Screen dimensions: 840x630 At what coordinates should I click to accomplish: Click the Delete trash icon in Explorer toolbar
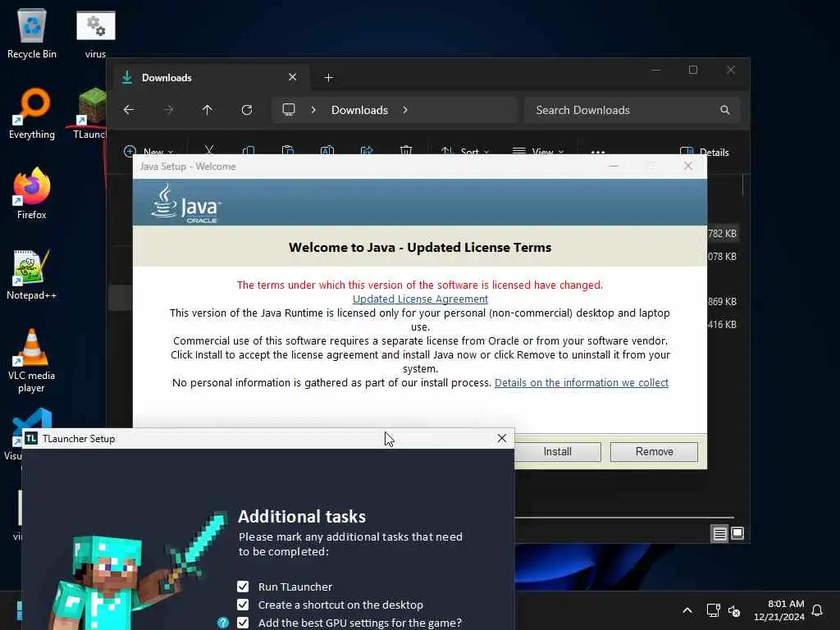(406, 151)
